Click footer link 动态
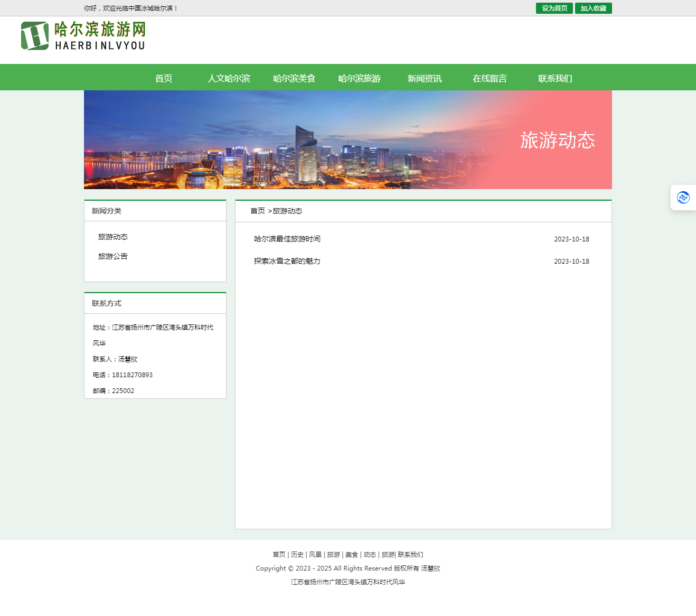Image resolution: width=696 pixels, height=616 pixels. point(370,555)
